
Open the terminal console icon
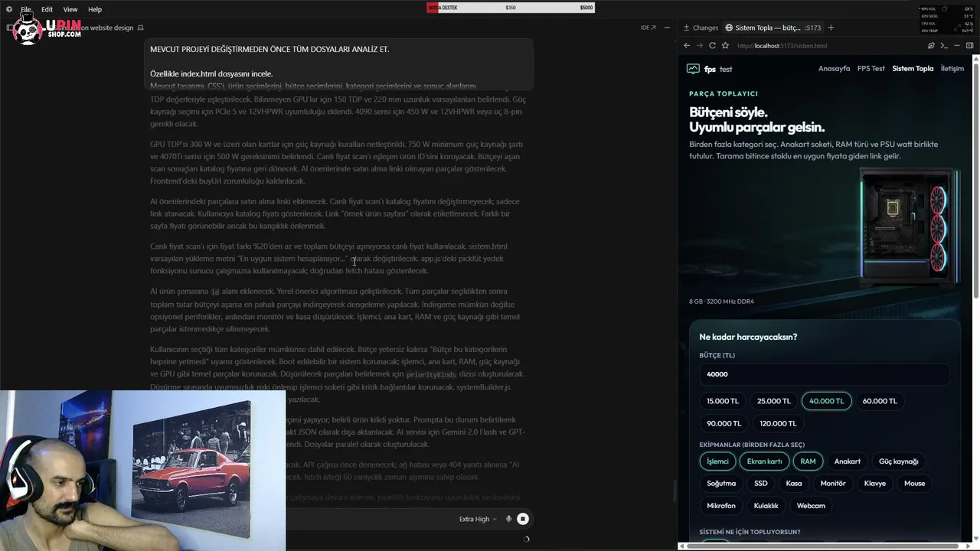(x=944, y=46)
